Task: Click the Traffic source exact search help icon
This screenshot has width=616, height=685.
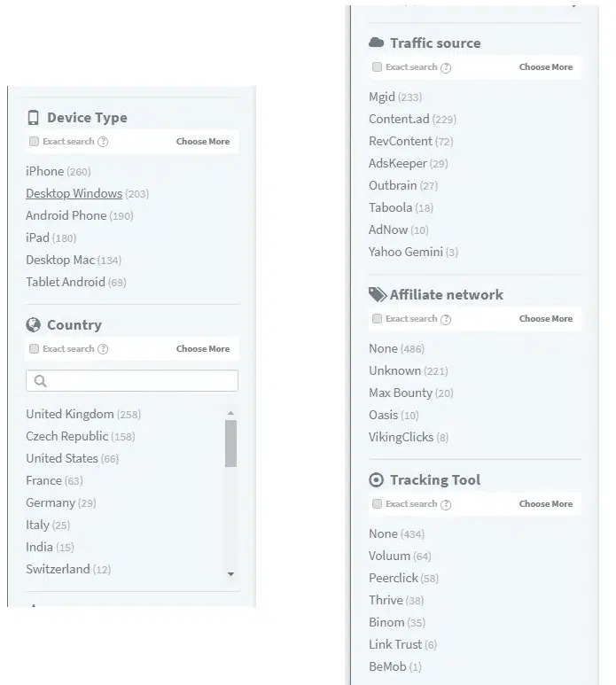Action: tap(446, 67)
